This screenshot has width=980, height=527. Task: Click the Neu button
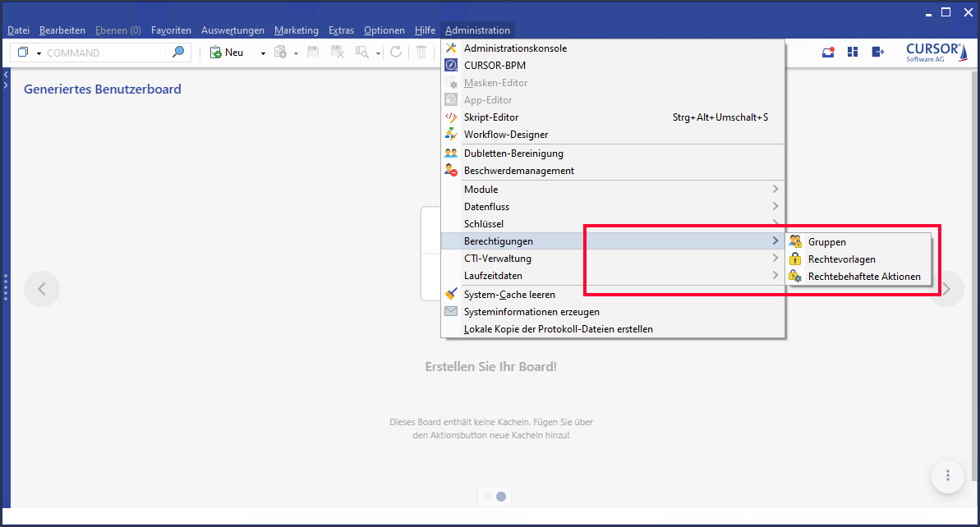tap(228, 53)
